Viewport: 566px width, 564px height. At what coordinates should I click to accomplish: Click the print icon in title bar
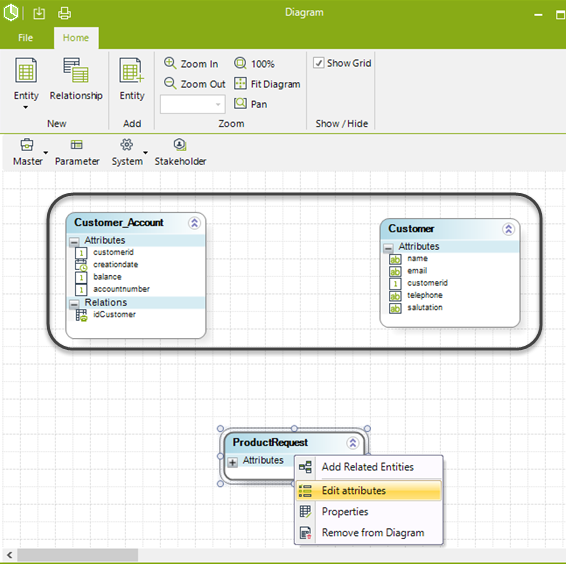point(64,13)
